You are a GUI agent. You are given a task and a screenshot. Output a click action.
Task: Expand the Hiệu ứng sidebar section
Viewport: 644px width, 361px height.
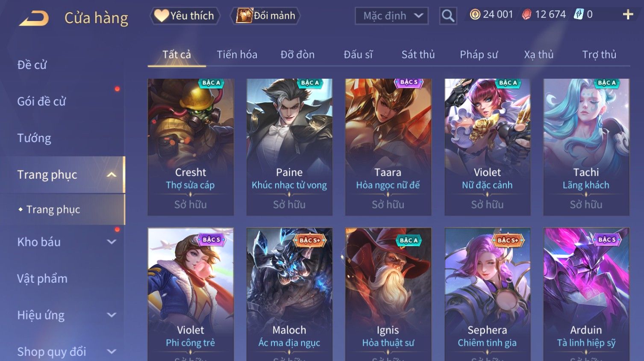(x=112, y=315)
